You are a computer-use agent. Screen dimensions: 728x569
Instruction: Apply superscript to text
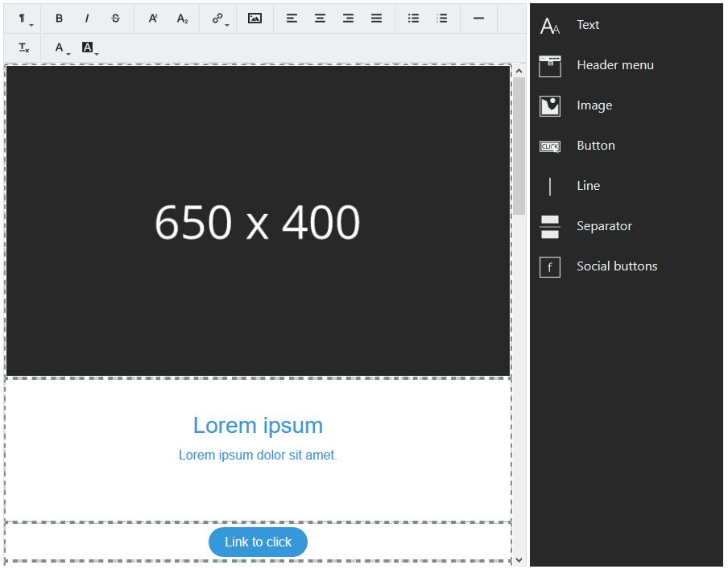[x=153, y=19]
